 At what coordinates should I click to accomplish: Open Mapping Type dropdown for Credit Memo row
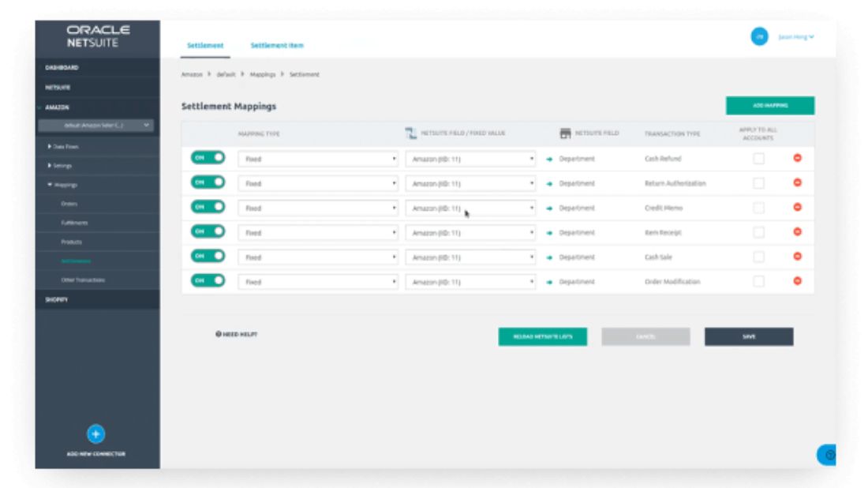(x=317, y=208)
